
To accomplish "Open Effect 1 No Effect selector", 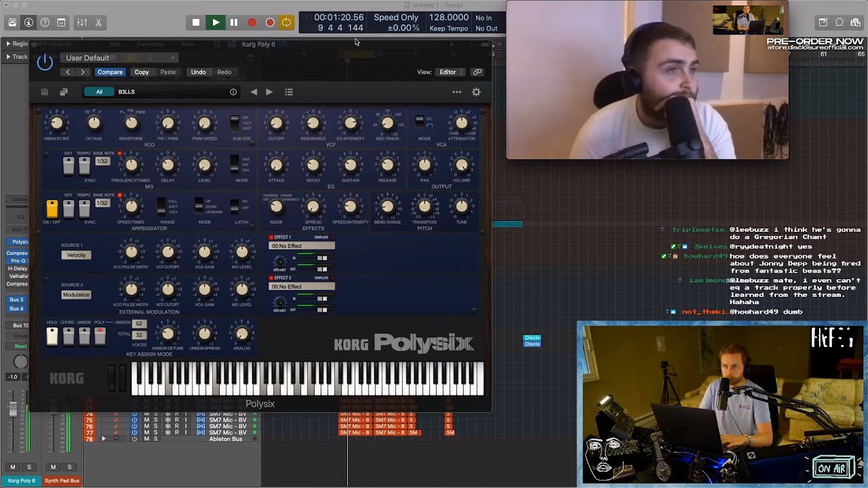I will [x=302, y=246].
